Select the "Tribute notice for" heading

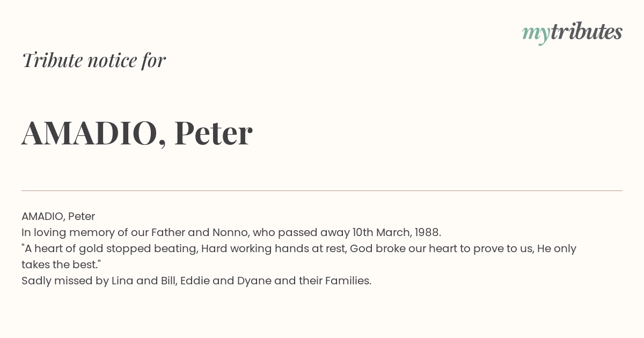click(x=94, y=61)
